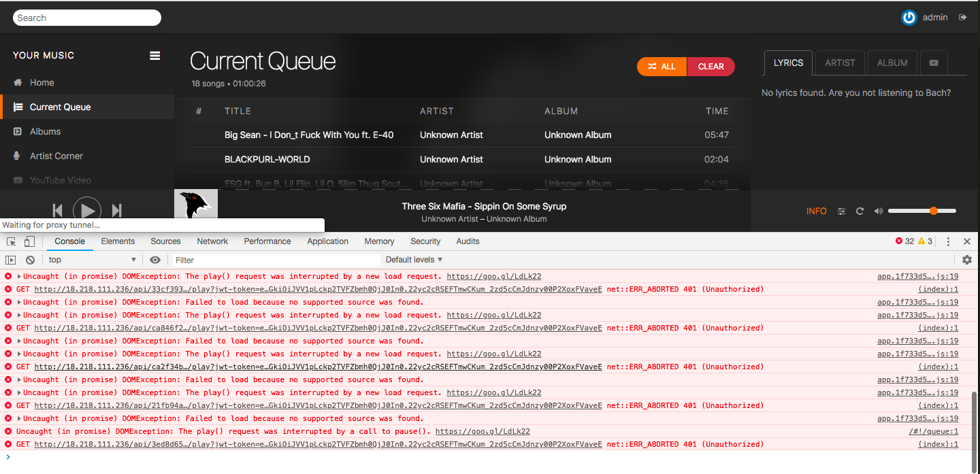
Task: Enable repeat with the reload icon
Action: pos(860,211)
